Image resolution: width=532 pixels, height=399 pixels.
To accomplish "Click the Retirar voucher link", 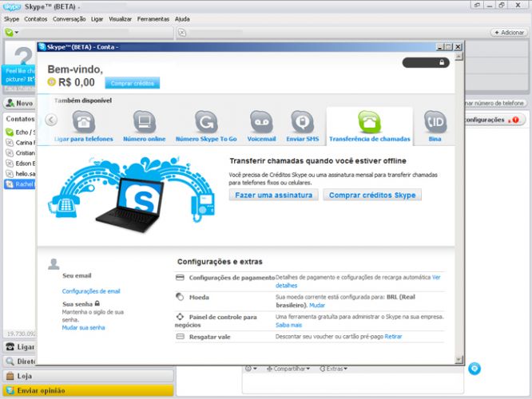I will click(393, 337).
